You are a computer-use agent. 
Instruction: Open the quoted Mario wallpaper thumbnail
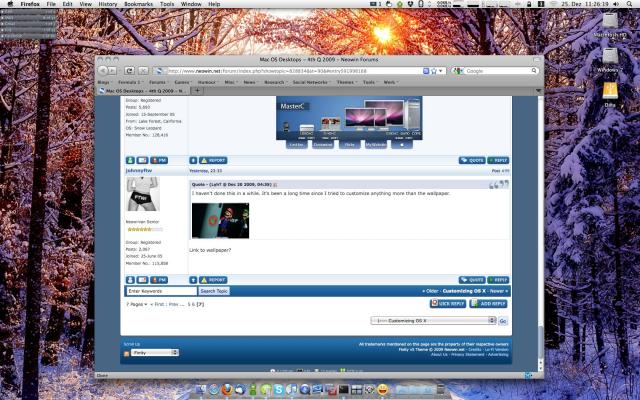tap(220, 220)
